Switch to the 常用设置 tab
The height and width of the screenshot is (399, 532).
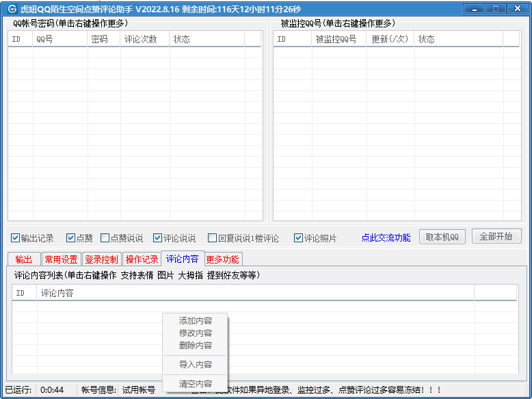click(62, 259)
